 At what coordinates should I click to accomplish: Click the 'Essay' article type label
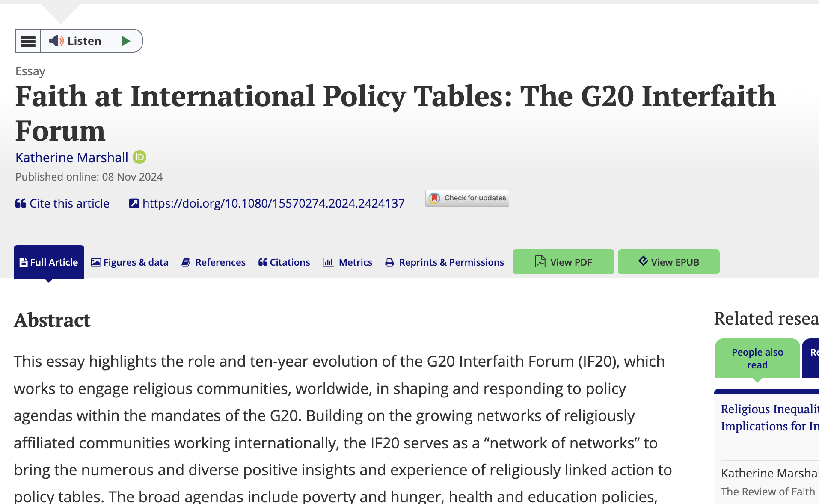(x=30, y=71)
